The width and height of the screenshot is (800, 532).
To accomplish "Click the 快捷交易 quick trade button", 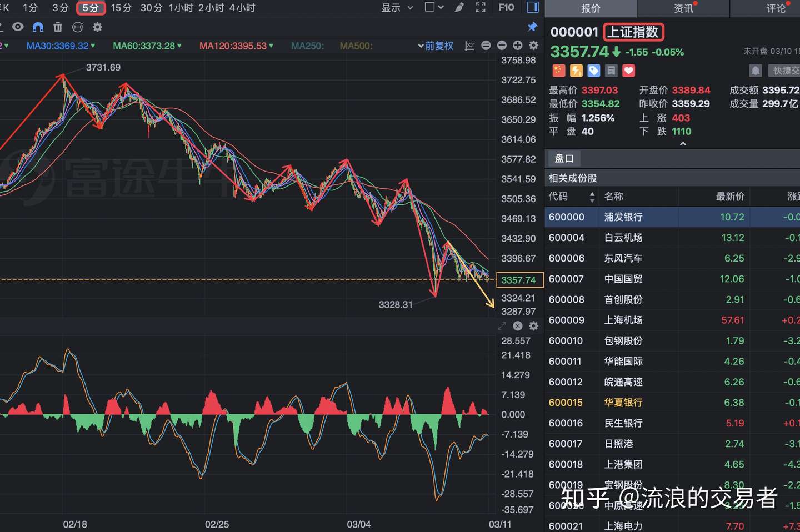I will pyautogui.click(x=784, y=71).
